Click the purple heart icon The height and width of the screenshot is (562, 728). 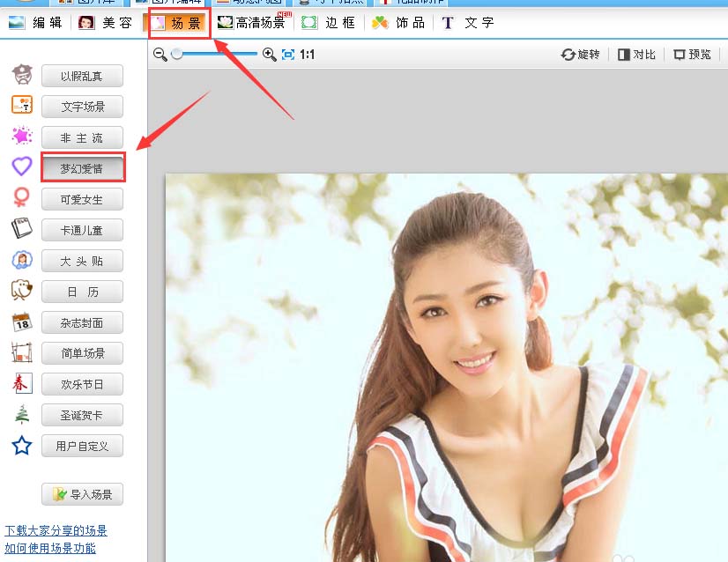(22, 166)
